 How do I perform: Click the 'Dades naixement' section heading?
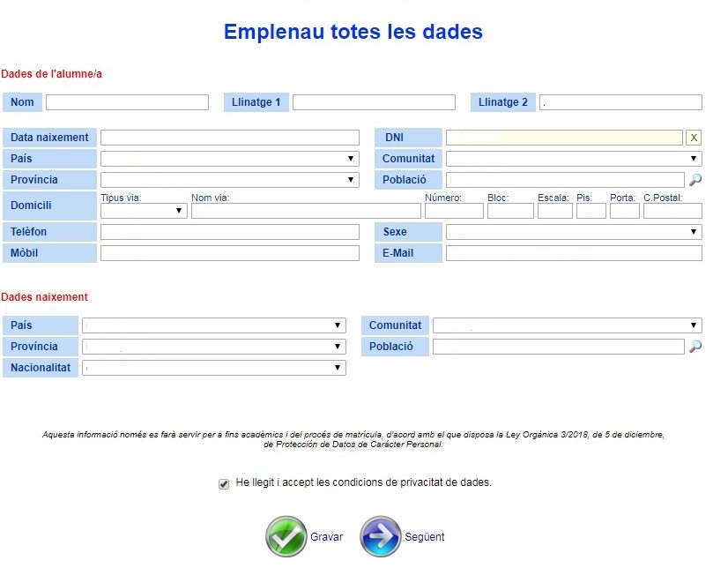point(45,296)
